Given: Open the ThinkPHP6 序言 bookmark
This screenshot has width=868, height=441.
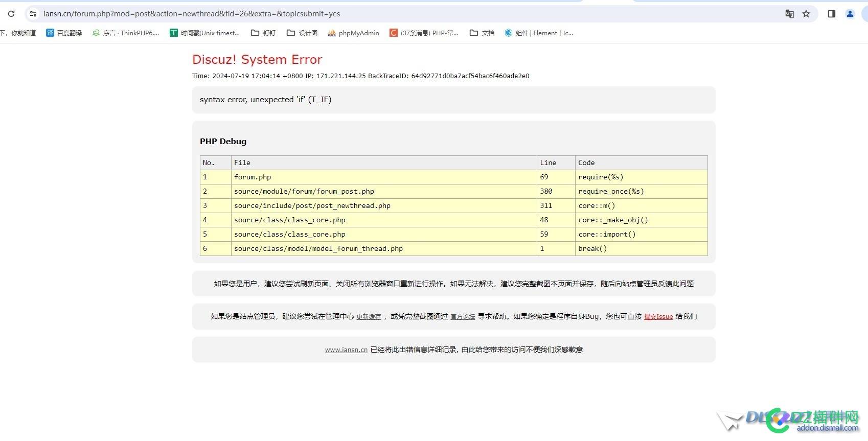Looking at the screenshot, I should pyautogui.click(x=126, y=33).
